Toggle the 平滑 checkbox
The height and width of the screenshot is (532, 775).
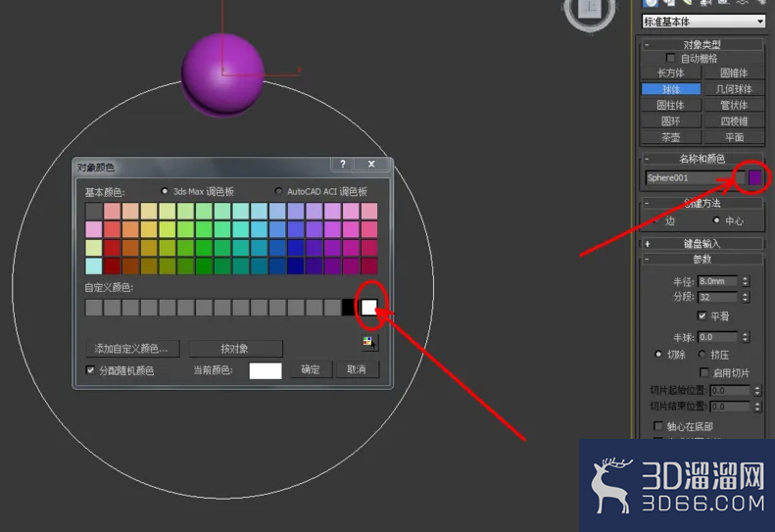[702, 315]
